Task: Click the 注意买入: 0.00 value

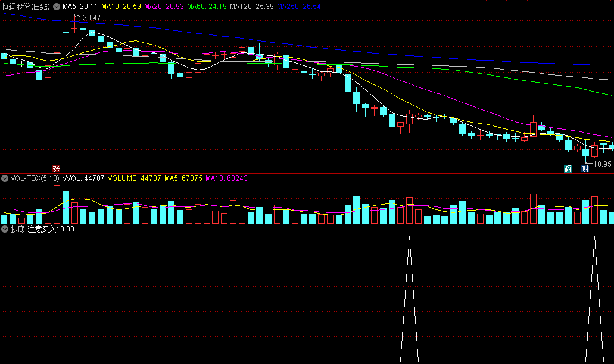Action: tap(51, 229)
